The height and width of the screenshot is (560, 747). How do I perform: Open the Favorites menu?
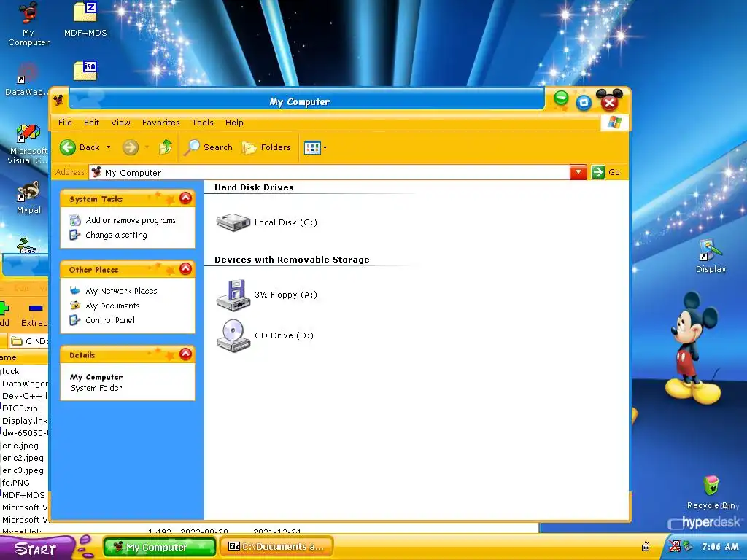(x=161, y=122)
